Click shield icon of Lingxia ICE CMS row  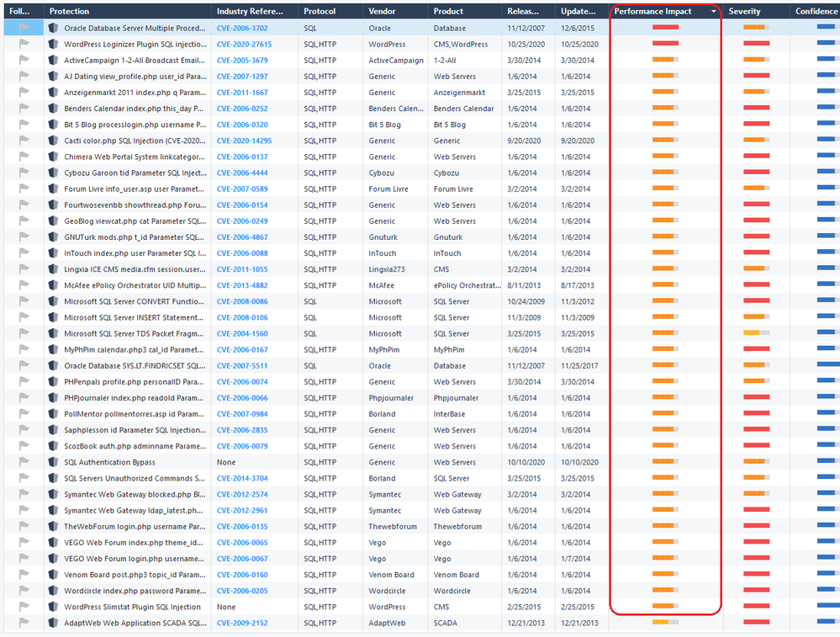coord(53,269)
